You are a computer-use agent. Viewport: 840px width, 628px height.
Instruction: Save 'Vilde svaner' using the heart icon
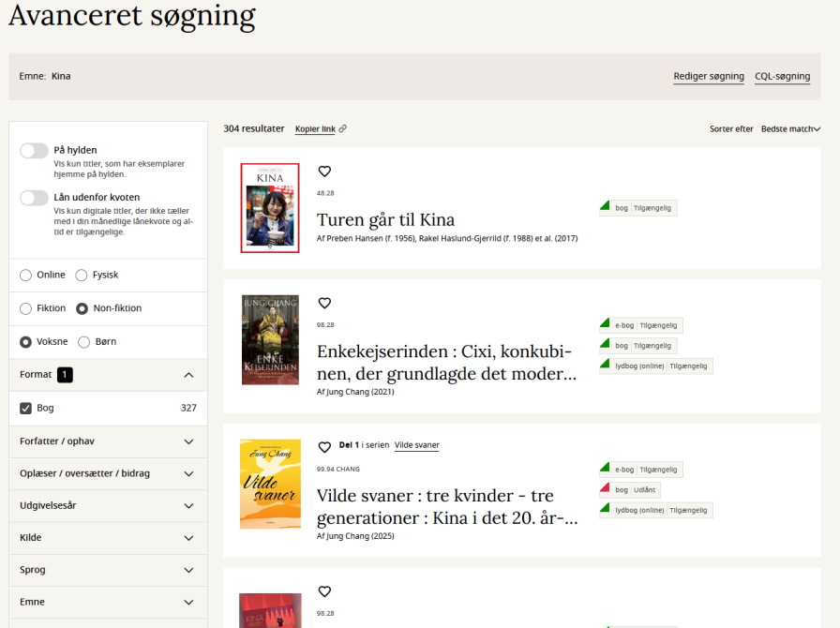tap(324, 447)
